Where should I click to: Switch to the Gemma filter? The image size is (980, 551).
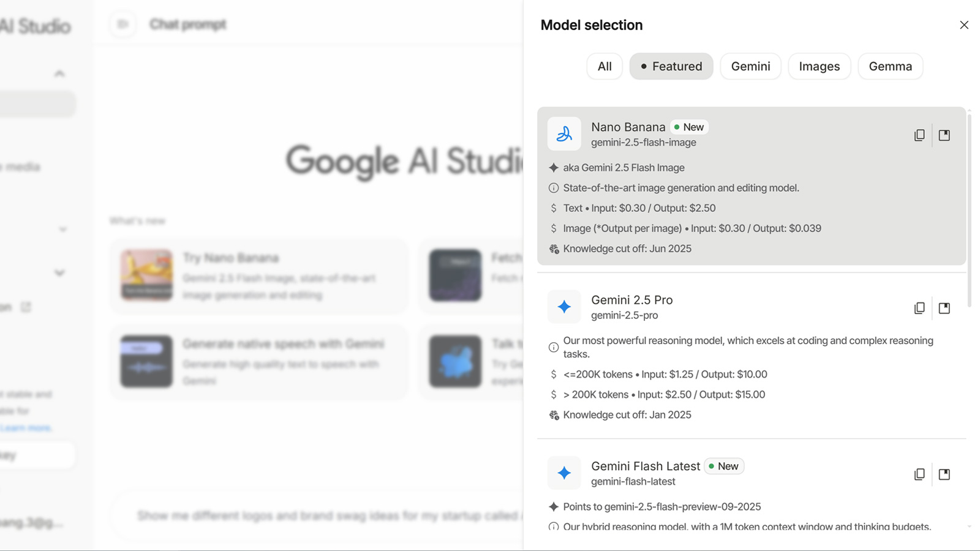pyautogui.click(x=891, y=66)
